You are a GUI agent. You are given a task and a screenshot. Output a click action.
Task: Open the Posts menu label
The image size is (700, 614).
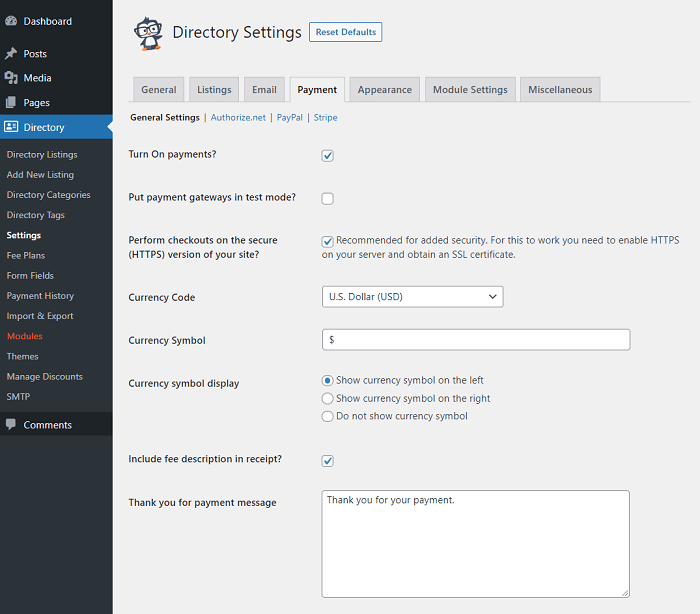pos(35,54)
